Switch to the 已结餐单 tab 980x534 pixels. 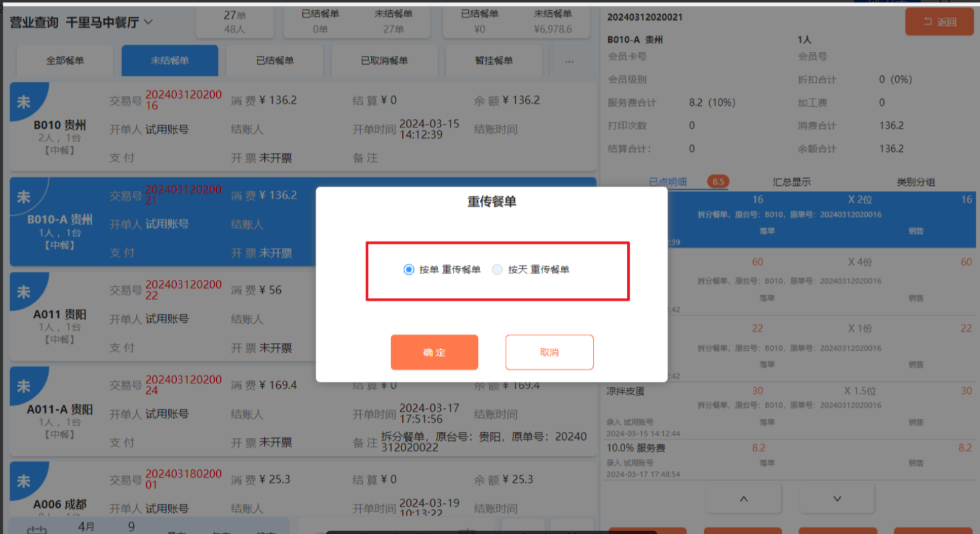(275, 61)
